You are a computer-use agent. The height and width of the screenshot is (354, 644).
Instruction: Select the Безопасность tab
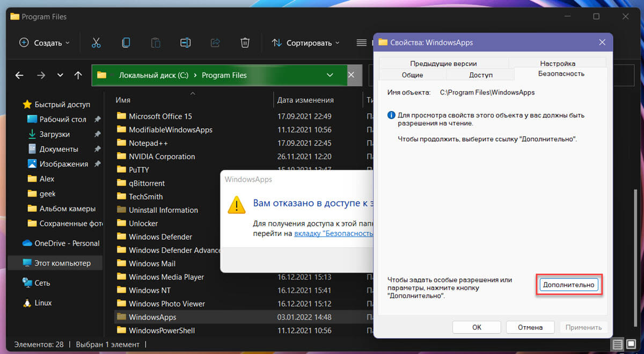coord(561,73)
